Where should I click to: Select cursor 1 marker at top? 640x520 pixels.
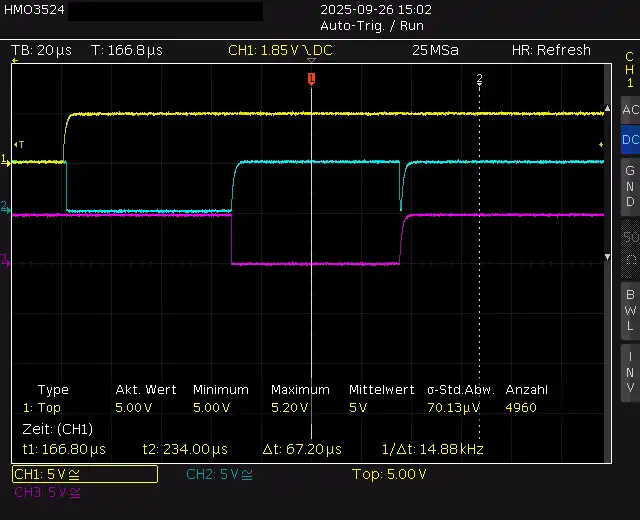311,78
